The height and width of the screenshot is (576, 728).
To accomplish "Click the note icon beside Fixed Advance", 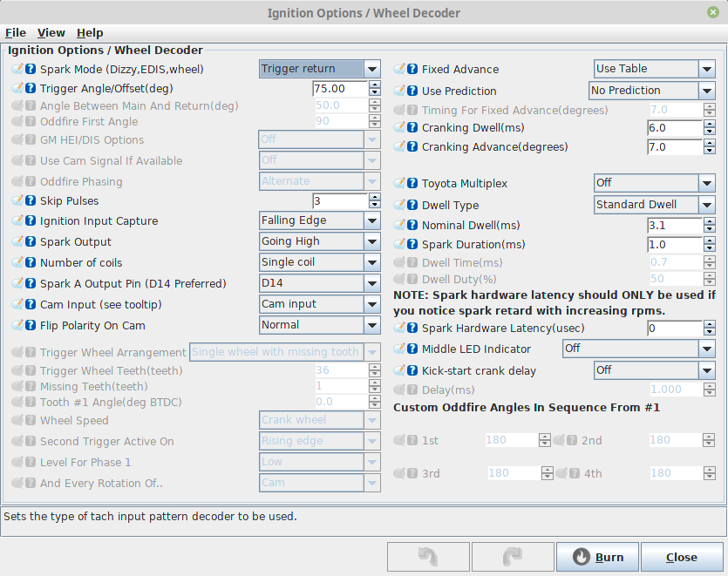I will pos(400,70).
